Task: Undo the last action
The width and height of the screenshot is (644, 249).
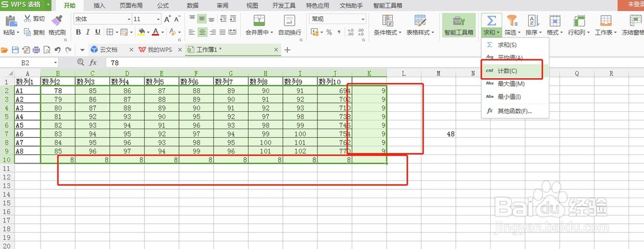Action: pos(57,50)
